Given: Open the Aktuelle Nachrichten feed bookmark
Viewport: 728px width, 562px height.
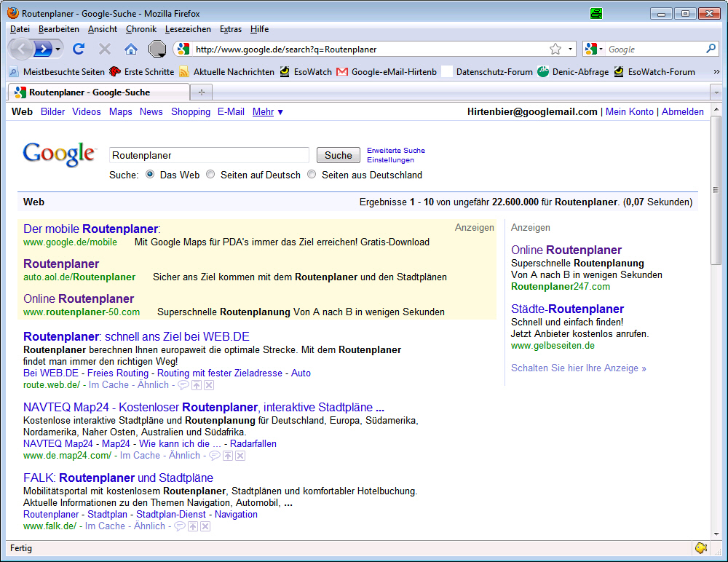Looking at the screenshot, I should pos(226,72).
